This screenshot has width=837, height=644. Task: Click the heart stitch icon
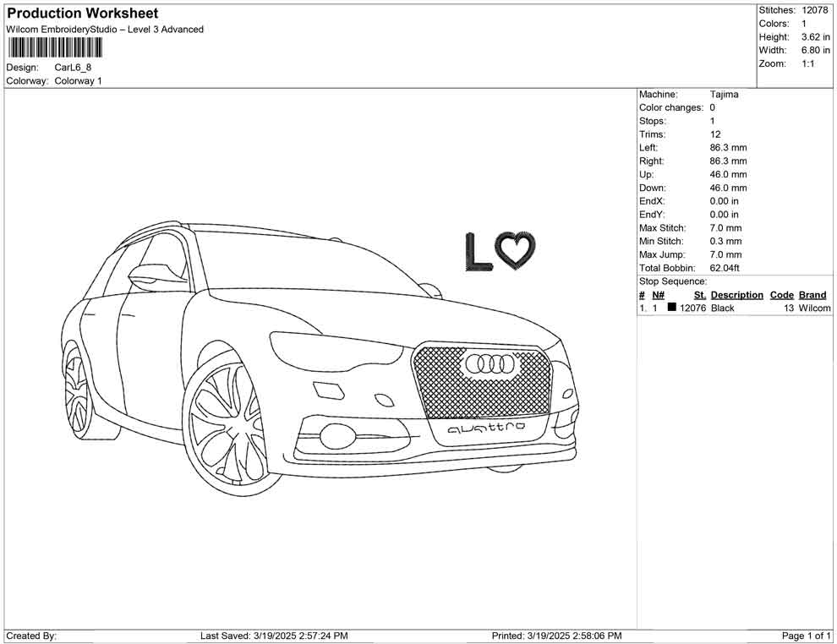click(515, 252)
